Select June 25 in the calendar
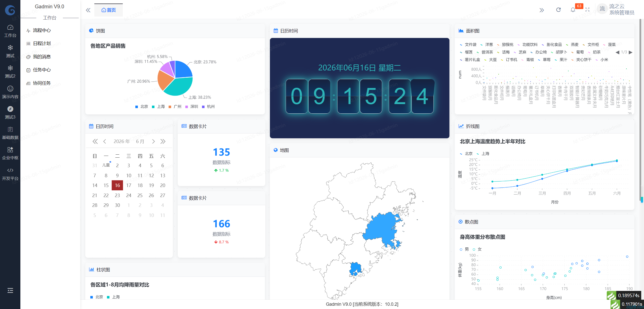Image resolution: width=644 pixels, height=309 pixels. coord(140,195)
